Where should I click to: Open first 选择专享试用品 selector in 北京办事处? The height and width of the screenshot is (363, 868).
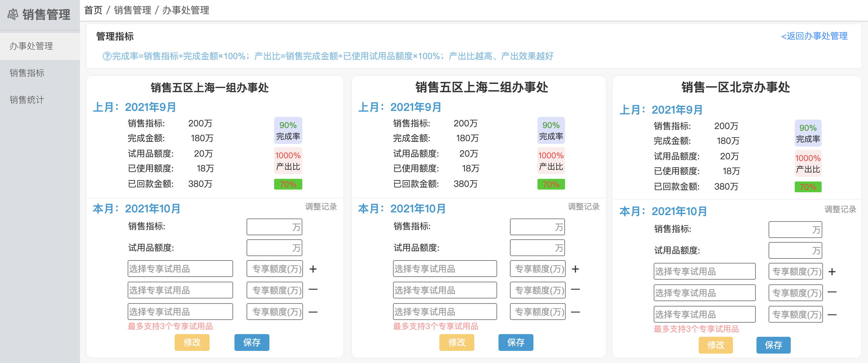pyautogui.click(x=704, y=271)
